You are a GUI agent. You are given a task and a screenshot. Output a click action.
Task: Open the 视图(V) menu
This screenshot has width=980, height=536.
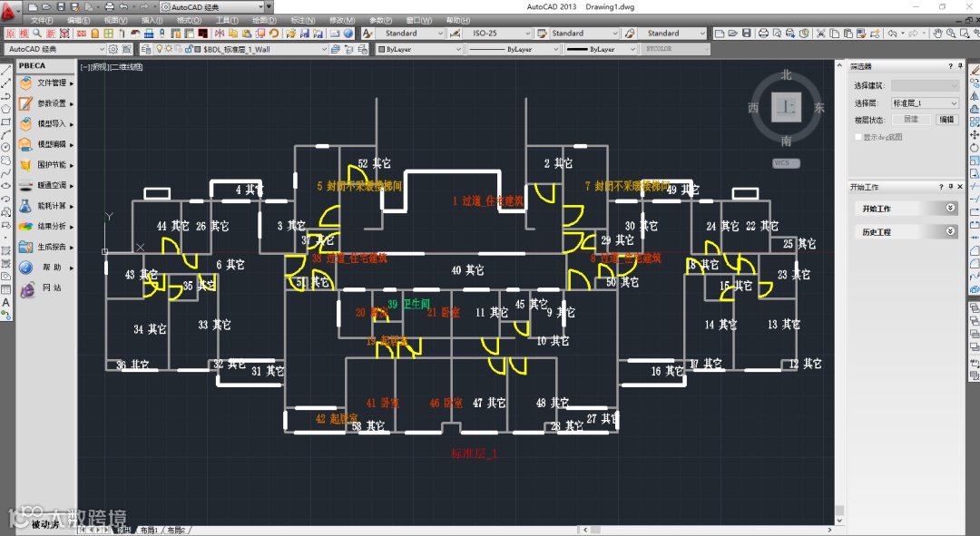click(115, 21)
